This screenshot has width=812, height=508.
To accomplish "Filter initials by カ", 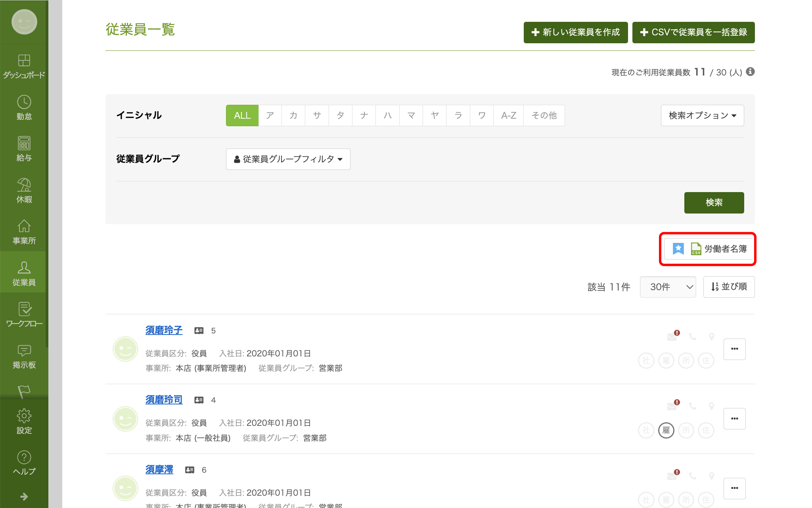I will click(293, 115).
